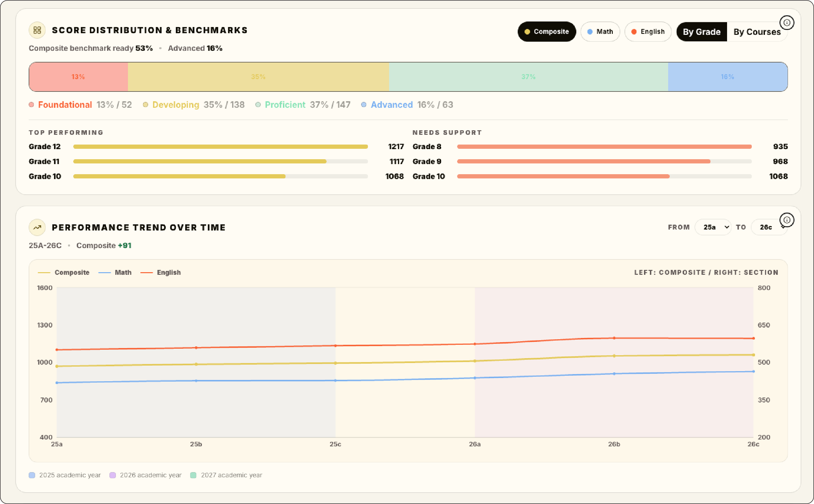Click the 25b x-axis label

pyautogui.click(x=196, y=444)
